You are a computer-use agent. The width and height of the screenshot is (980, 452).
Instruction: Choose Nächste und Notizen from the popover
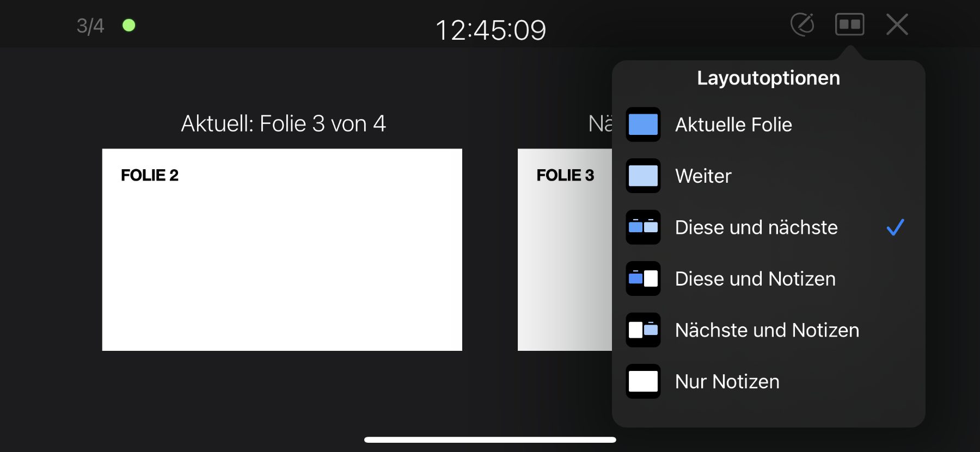click(x=767, y=330)
